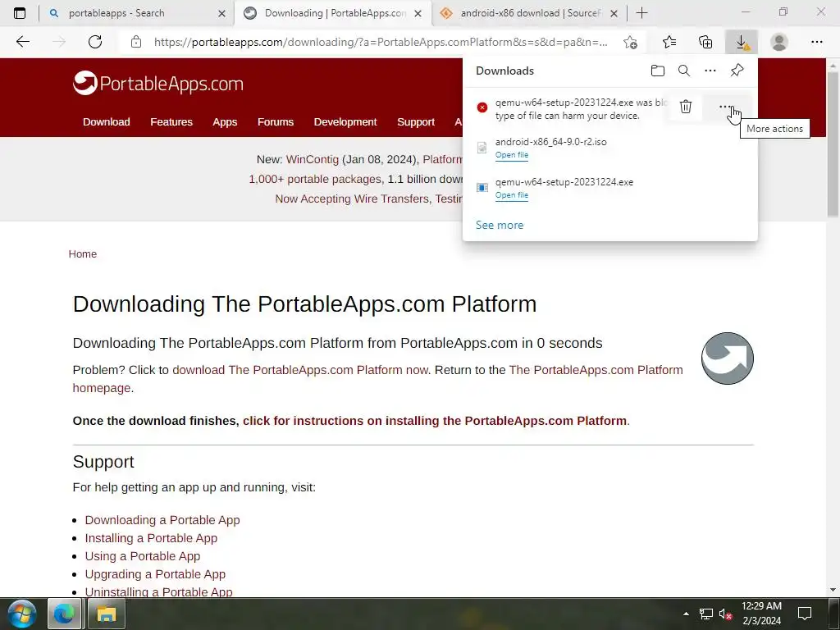Image resolution: width=840 pixels, height=630 pixels.
Task: Open File Explorer from taskbar
Action: point(106,614)
